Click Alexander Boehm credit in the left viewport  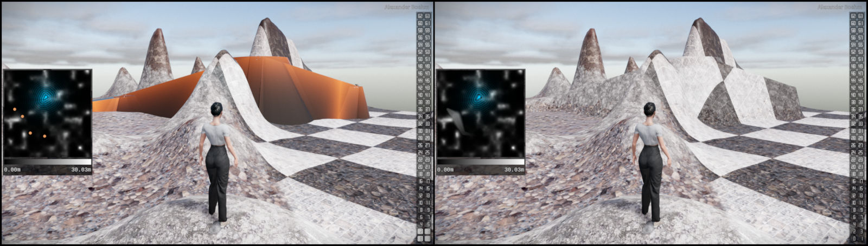(406, 7)
